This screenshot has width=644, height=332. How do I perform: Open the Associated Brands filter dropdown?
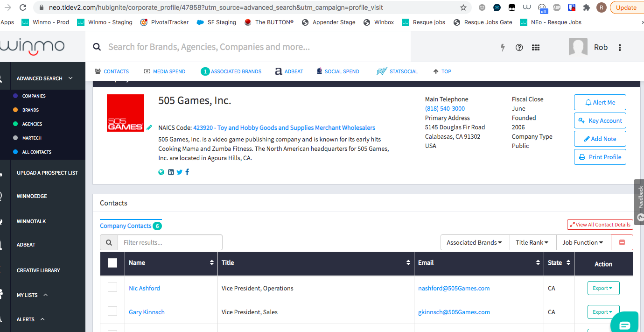coord(475,242)
